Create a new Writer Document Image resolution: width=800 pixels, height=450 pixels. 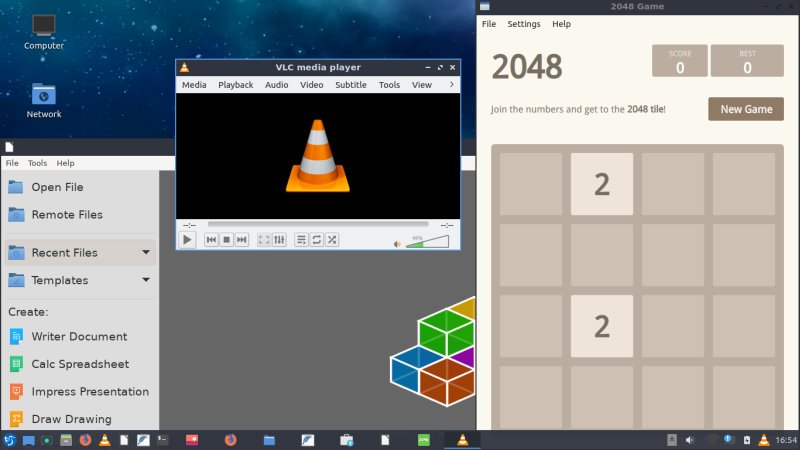pyautogui.click(x=80, y=336)
